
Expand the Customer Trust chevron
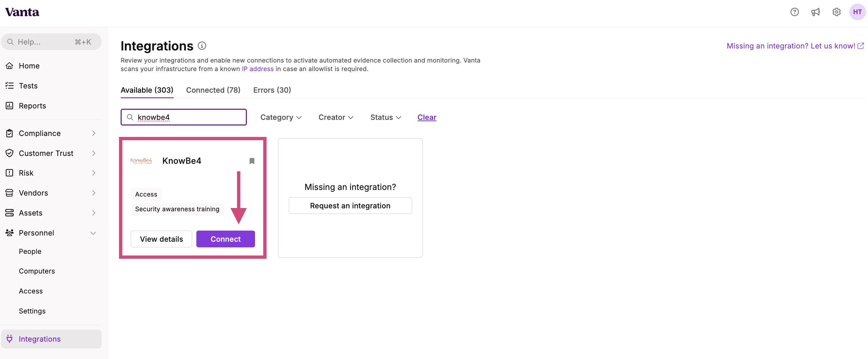click(x=94, y=153)
